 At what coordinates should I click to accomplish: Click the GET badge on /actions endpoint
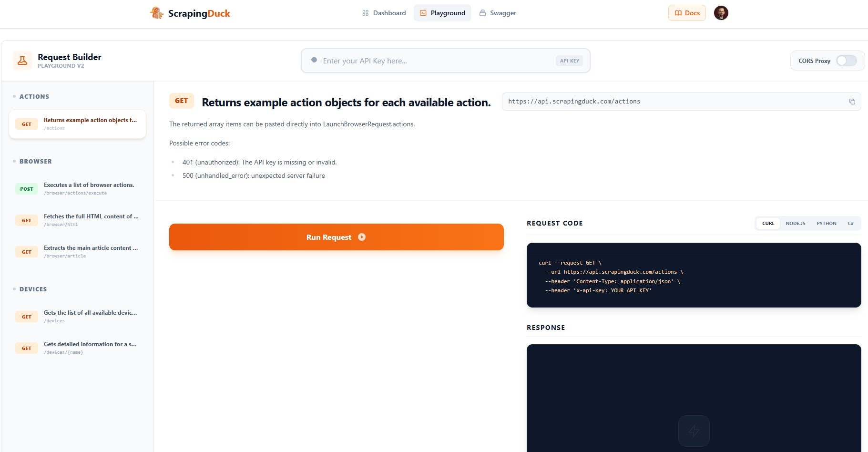27,124
